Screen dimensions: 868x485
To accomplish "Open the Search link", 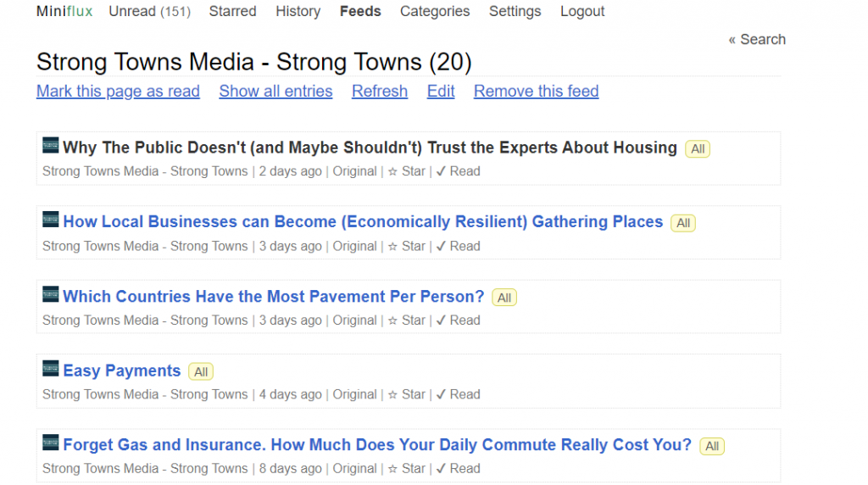I will click(757, 40).
